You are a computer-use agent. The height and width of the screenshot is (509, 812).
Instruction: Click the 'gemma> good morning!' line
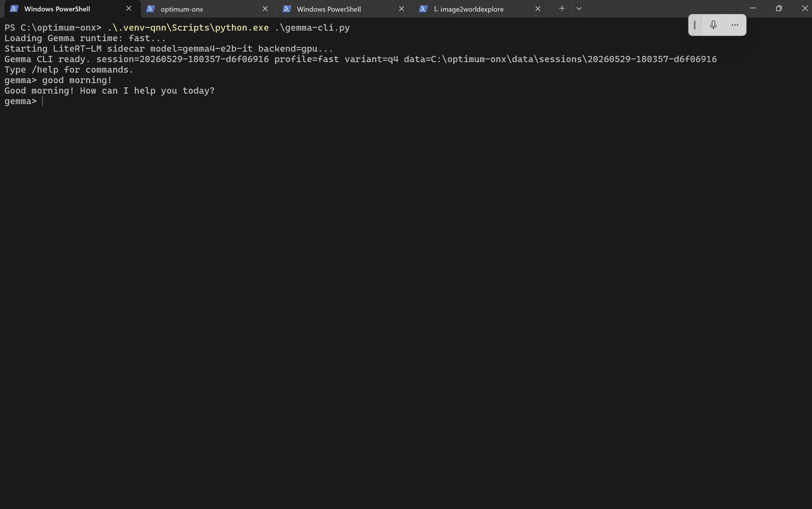click(x=58, y=80)
